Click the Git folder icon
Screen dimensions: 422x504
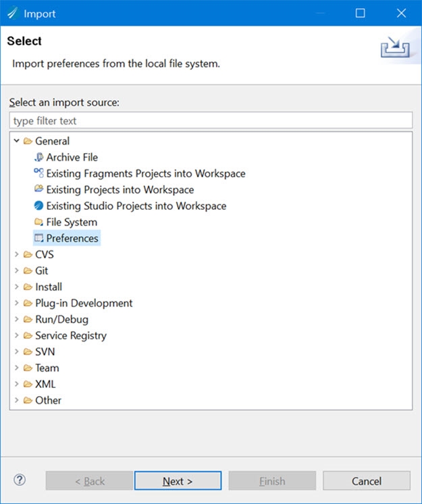coord(28,271)
